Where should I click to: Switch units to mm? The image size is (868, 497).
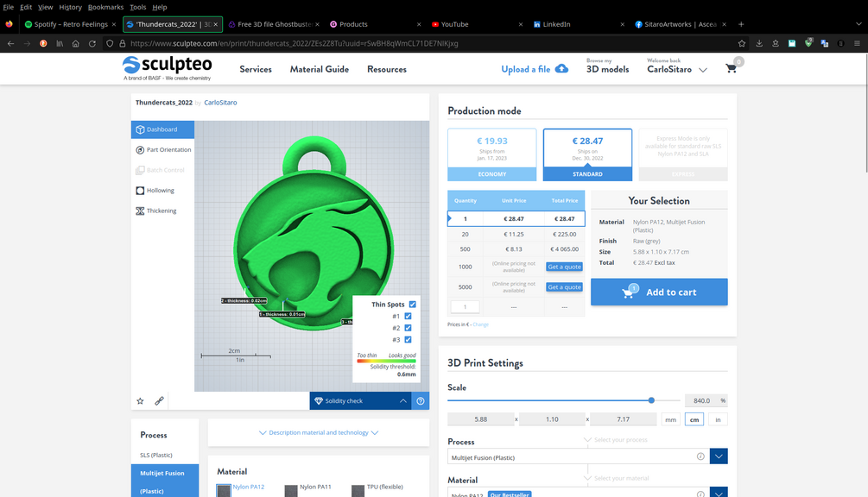click(670, 419)
